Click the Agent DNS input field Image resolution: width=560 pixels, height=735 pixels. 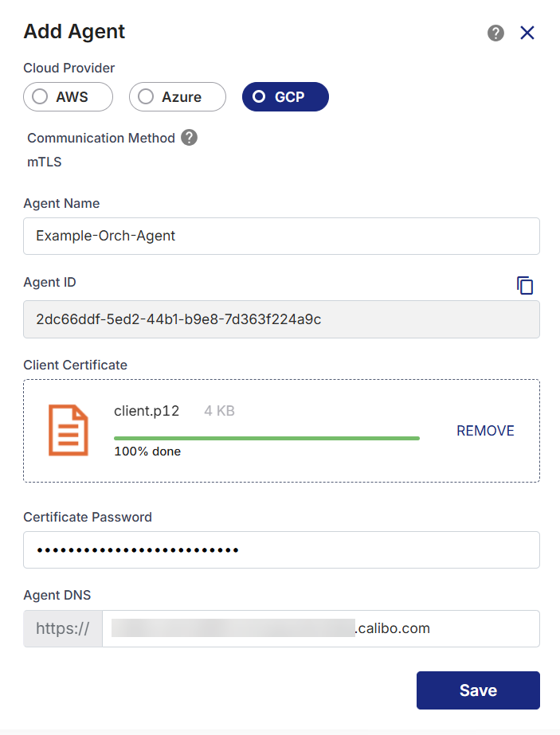pos(321,628)
